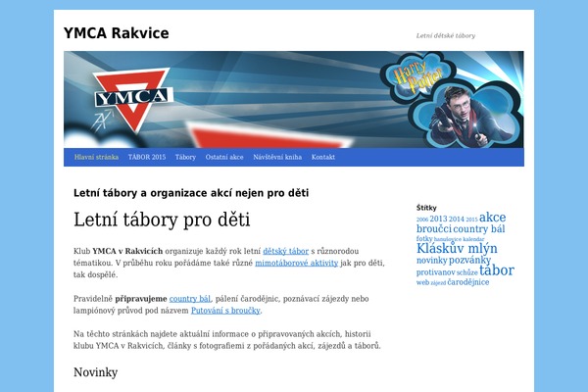Follow the 'dětský tábor' link
Screen dimensions: 588x392
[286, 251]
